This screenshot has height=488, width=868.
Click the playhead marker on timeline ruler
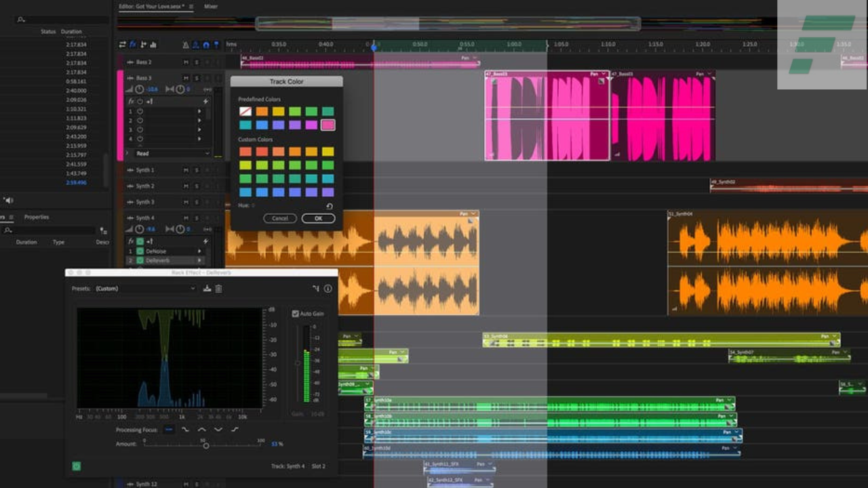pyautogui.click(x=374, y=46)
